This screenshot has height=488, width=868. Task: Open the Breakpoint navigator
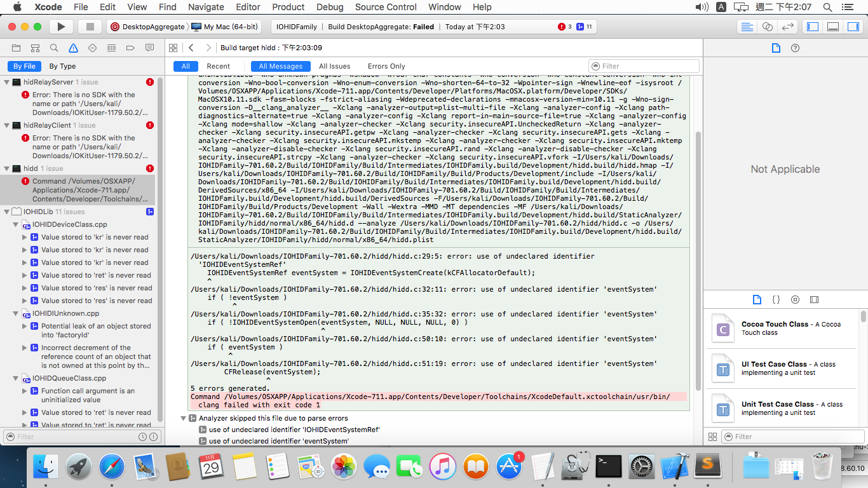coord(130,48)
